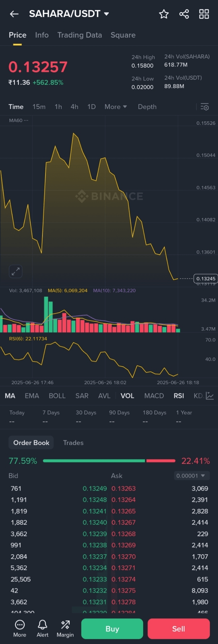218x644 pixels.
Task: Open Margin trading icon
Action: click(x=65, y=629)
